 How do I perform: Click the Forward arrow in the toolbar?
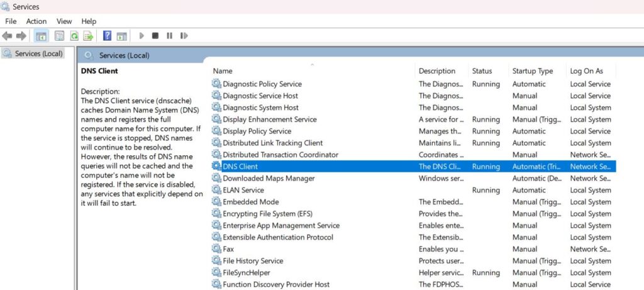click(21, 36)
